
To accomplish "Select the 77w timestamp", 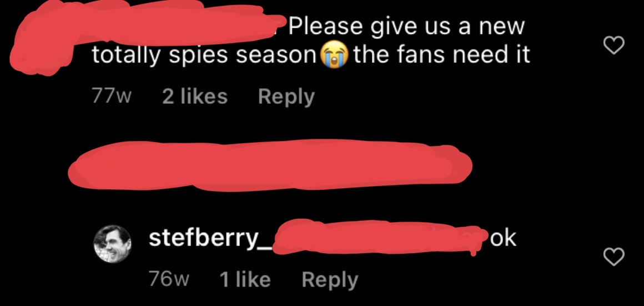I will pos(112,97).
